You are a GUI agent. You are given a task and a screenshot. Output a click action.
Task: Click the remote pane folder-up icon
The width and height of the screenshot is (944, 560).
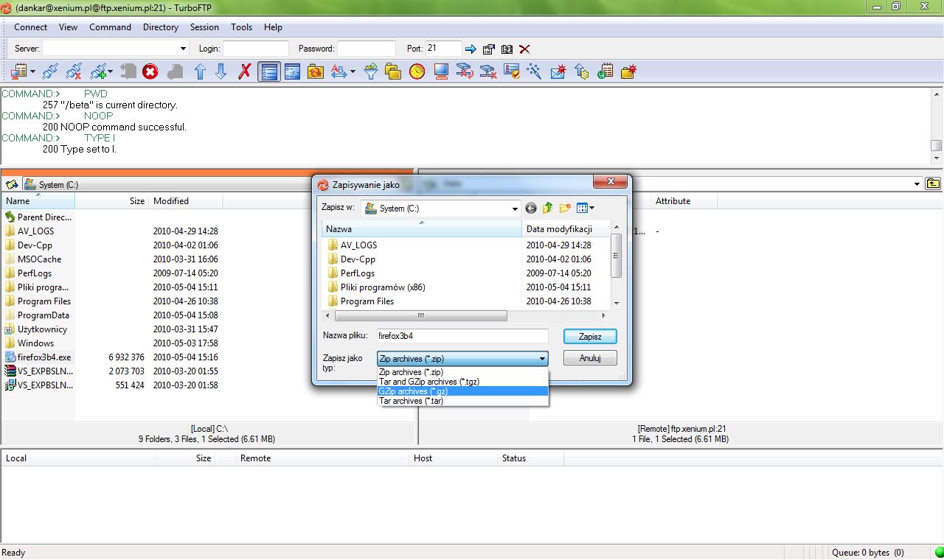point(934,184)
